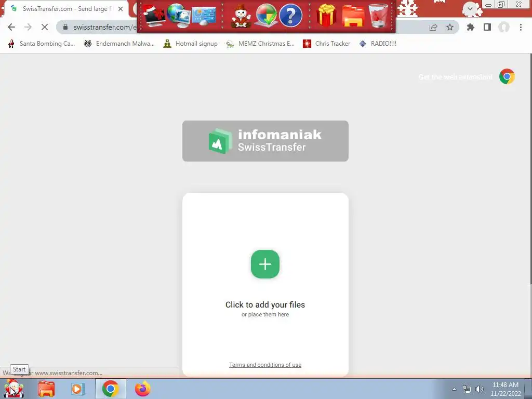Click the or place them here text

[265, 314]
